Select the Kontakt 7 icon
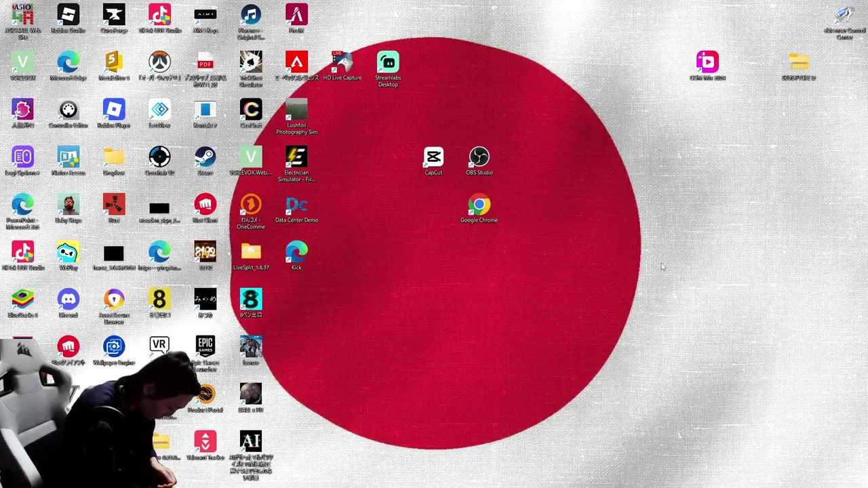This screenshot has width=868, height=488. 205,110
